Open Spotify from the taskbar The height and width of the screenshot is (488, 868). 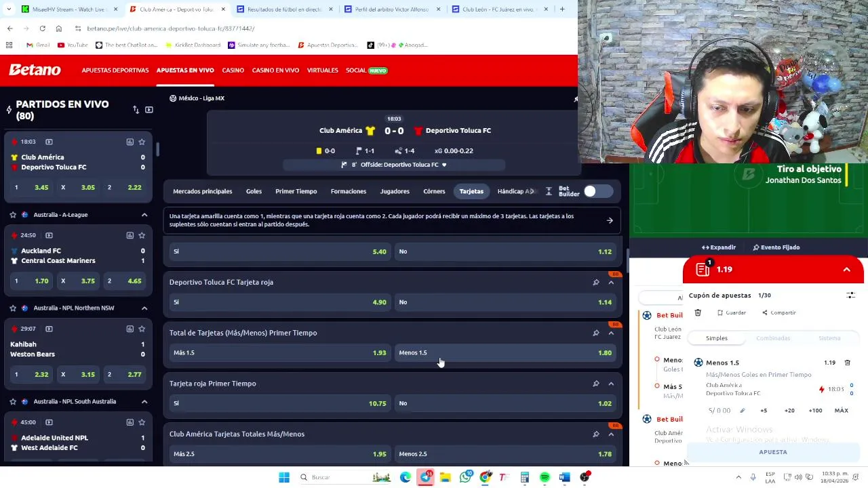(x=545, y=477)
